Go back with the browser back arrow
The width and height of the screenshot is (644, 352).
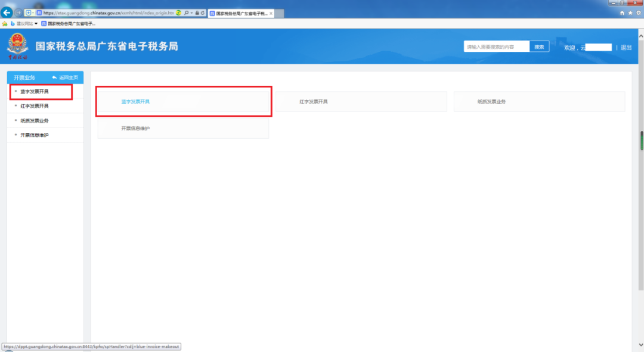click(x=7, y=13)
